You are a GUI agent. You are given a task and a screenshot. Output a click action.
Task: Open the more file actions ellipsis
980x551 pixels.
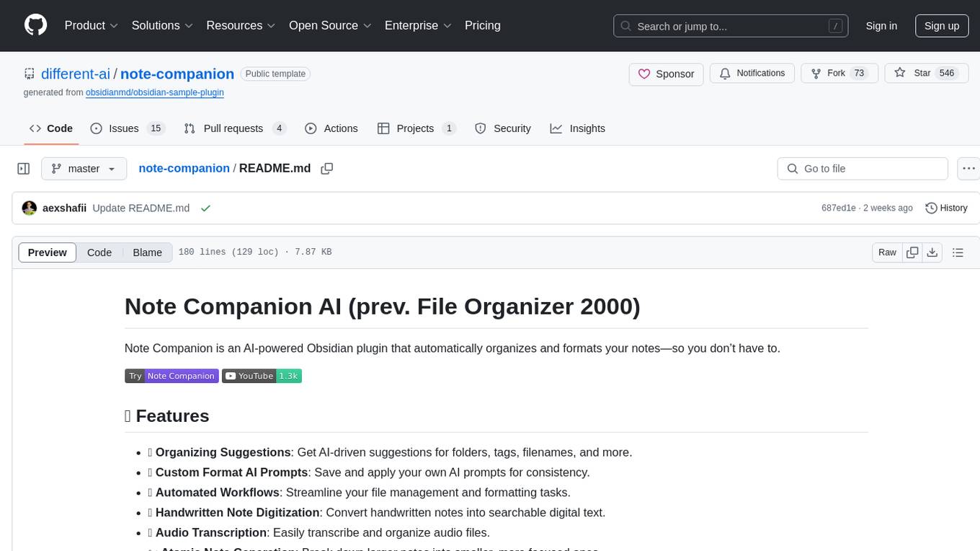coord(969,169)
